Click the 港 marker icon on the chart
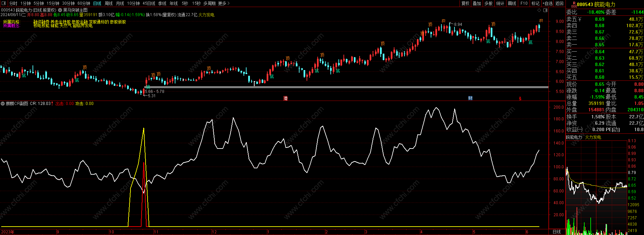The image size is (644, 235). click(285, 98)
